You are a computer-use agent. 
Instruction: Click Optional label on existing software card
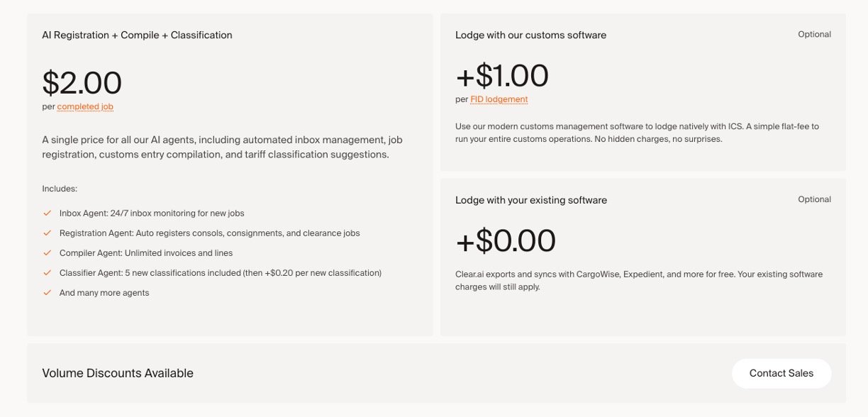(814, 199)
